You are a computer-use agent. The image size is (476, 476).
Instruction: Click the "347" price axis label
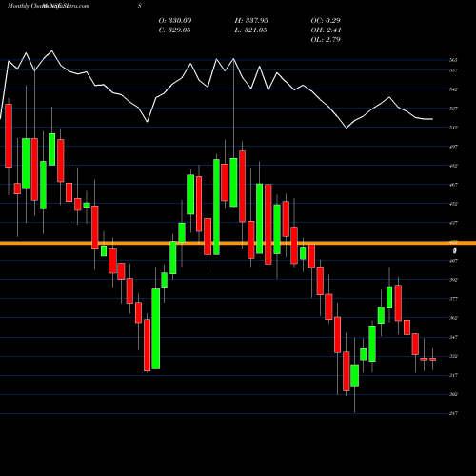453,337
